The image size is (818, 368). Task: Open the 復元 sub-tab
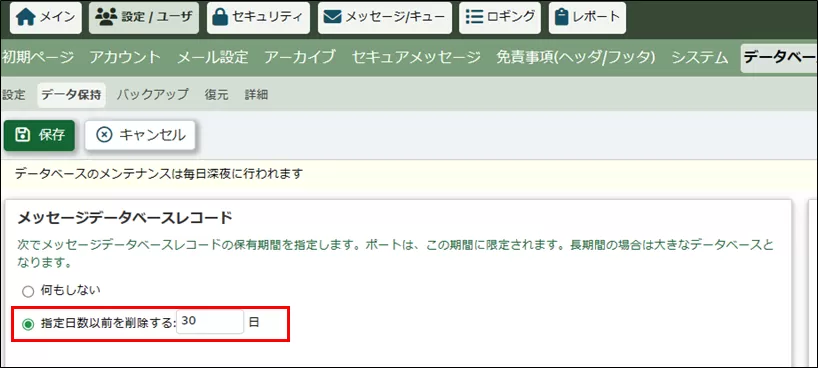216,95
